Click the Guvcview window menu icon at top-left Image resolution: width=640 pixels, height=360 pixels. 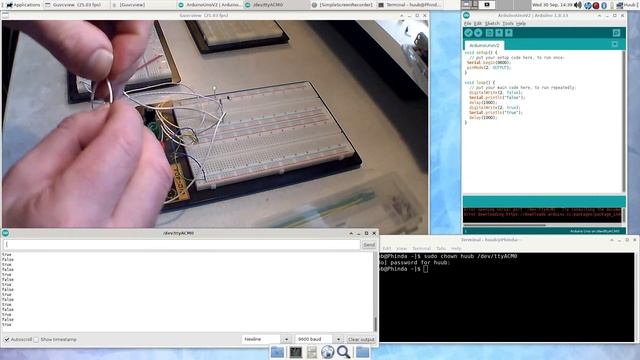[5, 16]
